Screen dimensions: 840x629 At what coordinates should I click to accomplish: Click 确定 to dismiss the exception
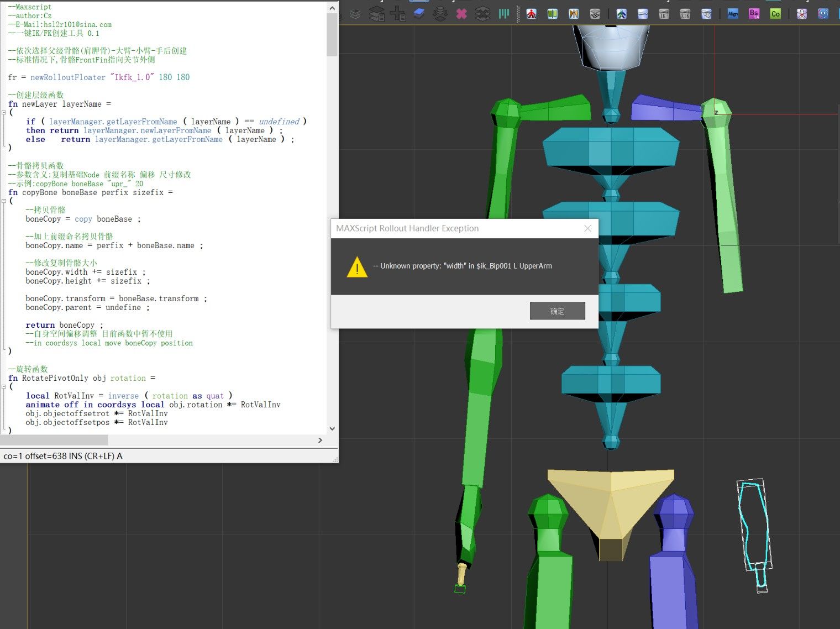(x=557, y=311)
